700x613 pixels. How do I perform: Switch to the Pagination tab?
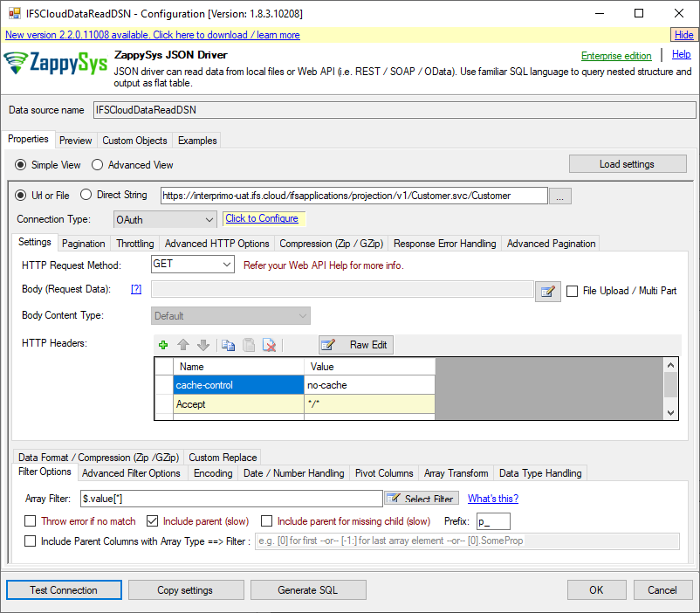(84, 244)
